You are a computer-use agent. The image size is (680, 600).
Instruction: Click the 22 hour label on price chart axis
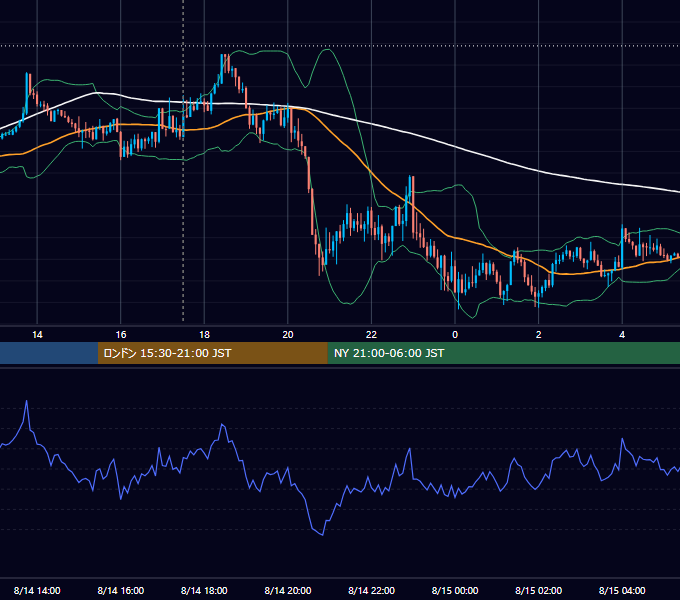coord(371,335)
